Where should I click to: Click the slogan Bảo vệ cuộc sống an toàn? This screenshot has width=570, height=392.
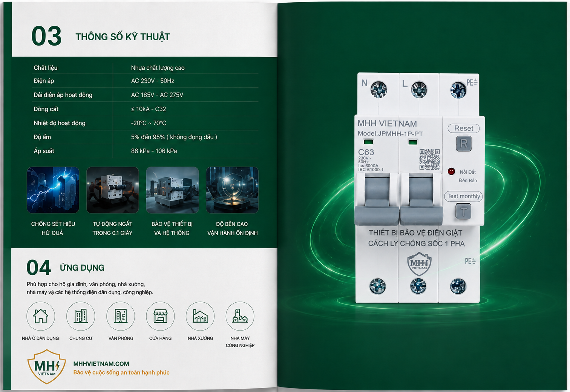click(121, 372)
